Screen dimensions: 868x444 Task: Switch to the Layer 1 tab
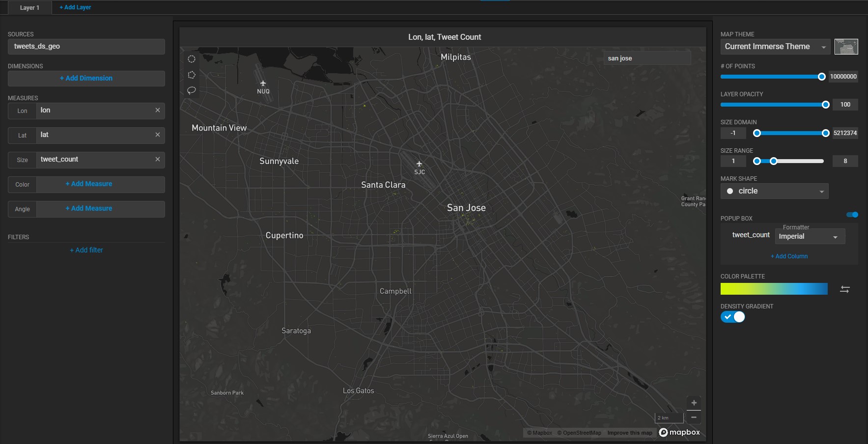pos(29,8)
